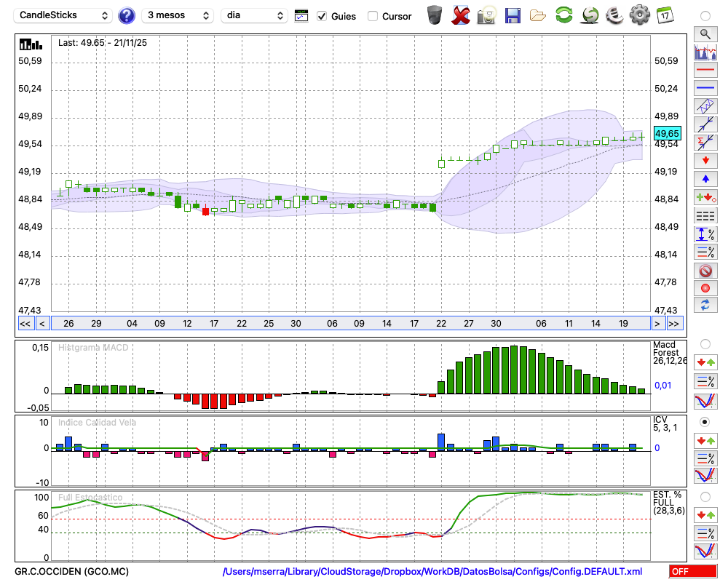Expand the '3 mesos' period dropdown
728x582 pixels.
(x=177, y=15)
